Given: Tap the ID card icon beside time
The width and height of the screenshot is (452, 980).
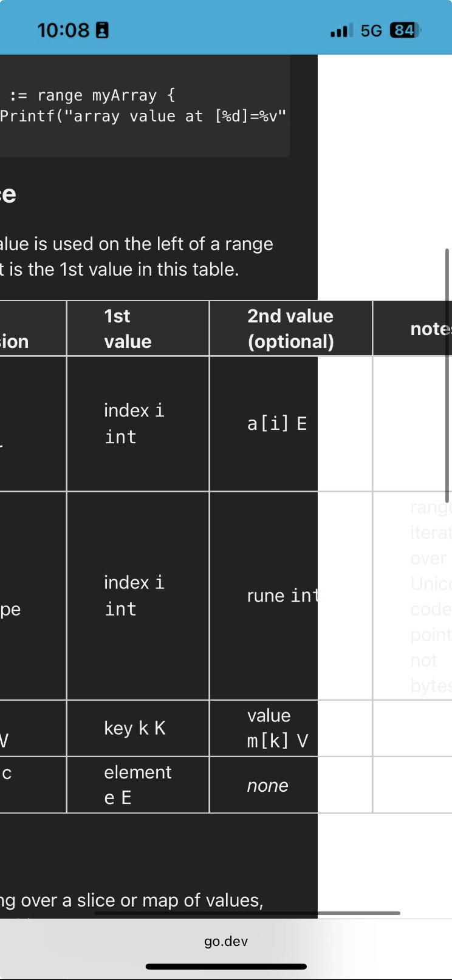Looking at the screenshot, I should (x=103, y=30).
